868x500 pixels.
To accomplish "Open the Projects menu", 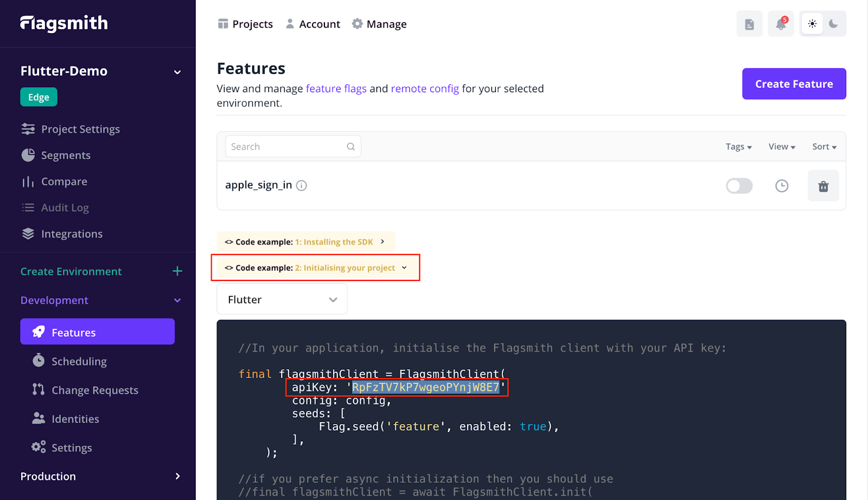I will [245, 24].
